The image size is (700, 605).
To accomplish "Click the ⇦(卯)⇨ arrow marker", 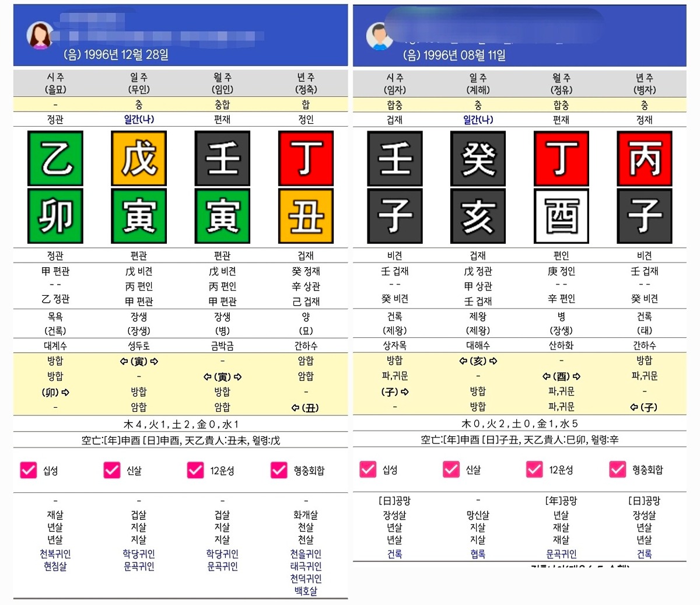I will click(55, 392).
